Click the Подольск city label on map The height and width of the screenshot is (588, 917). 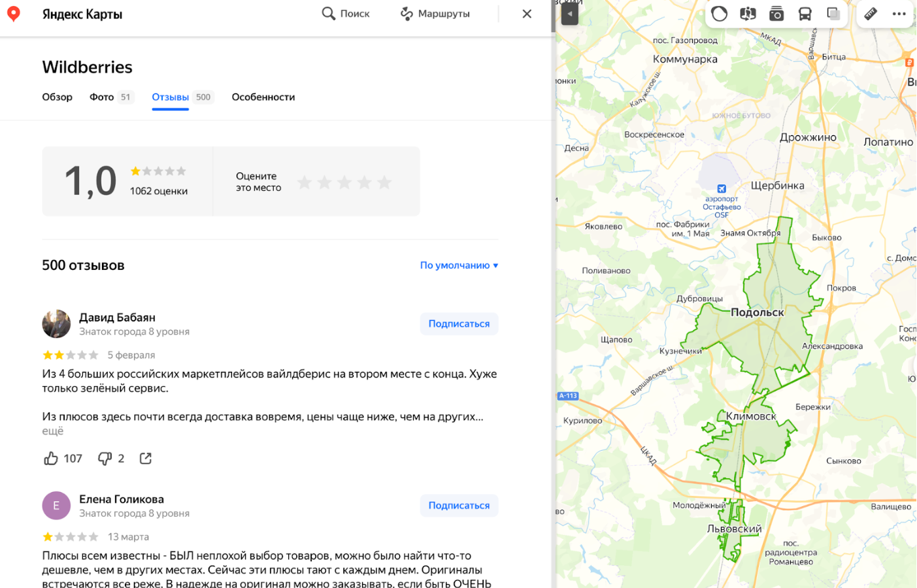[x=757, y=312]
